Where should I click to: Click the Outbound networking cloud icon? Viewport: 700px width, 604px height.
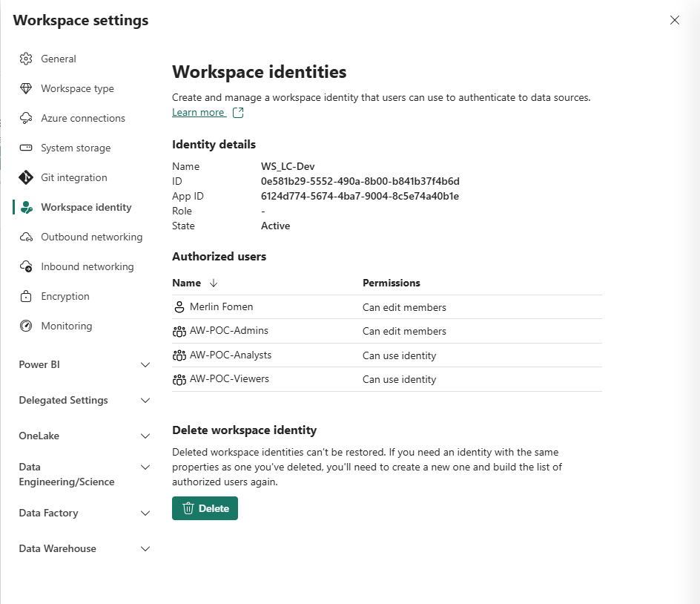(26, 237)
